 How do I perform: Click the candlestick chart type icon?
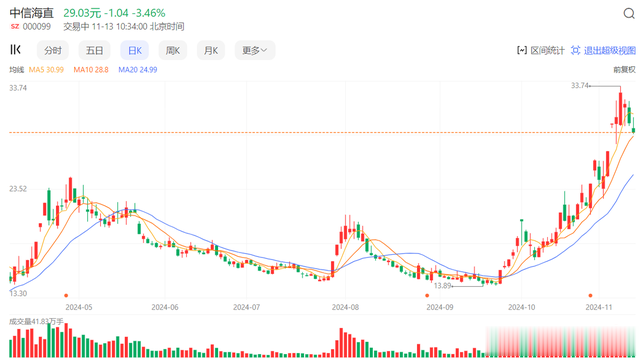[x=16, y=50]
